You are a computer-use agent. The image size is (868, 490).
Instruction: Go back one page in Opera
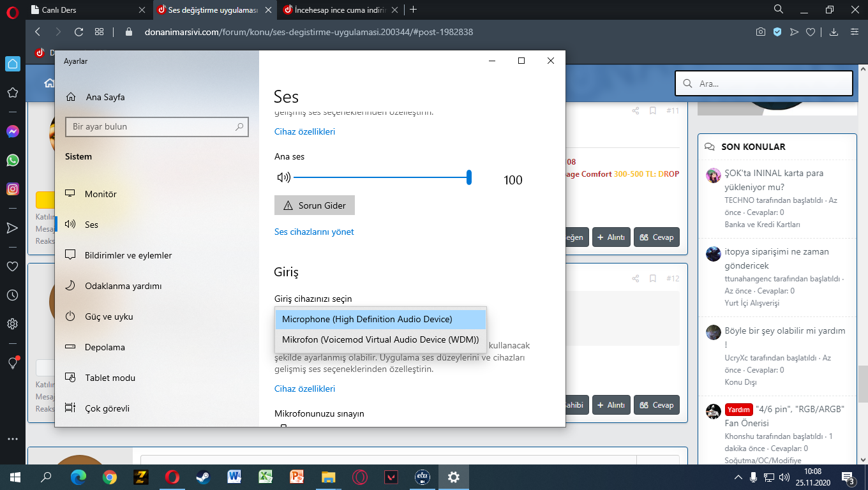[x=38, y=32]
